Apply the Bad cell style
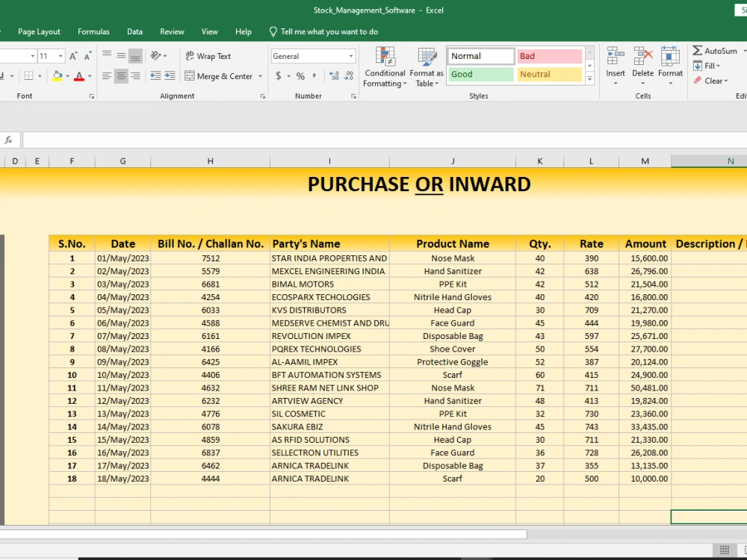This screenshot has width=747, height=560. click(549, 56)
